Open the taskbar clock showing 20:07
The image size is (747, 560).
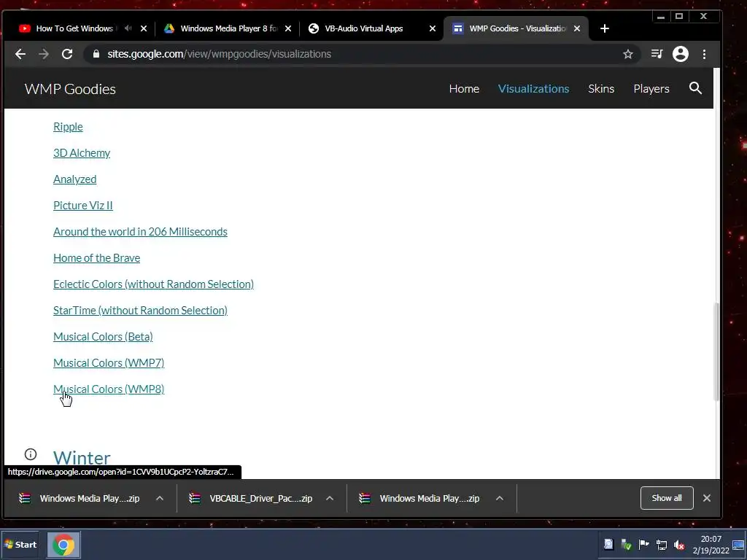[x=711, y=545]
